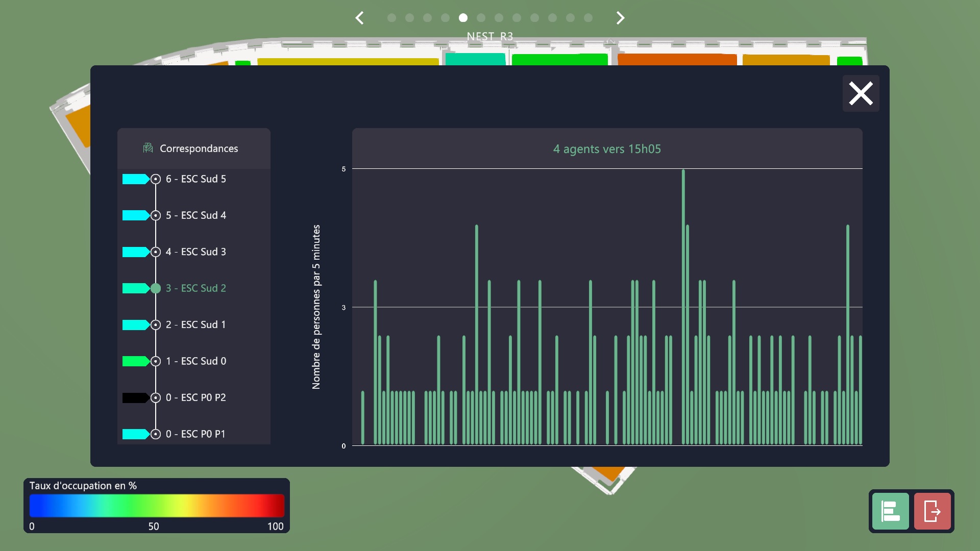Select the 0 - ESC P0 P2 entry
This screenshot has height=551, width=980.
pos(195,397)
